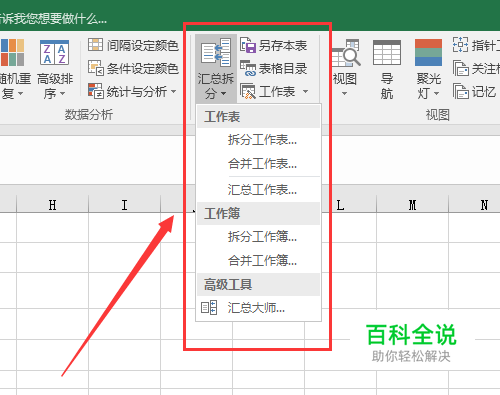Open the 高级排序 sort icon
This screenshot has width=500, height=395.
tap(54, 52)
